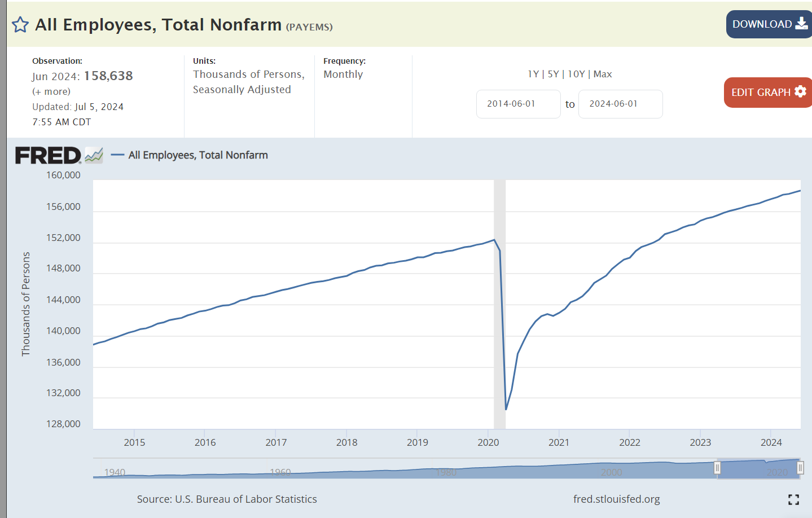Screen dimensions: 812x518
Task: Click the end date field 2024-06-01
Action: tap(620, 104)
